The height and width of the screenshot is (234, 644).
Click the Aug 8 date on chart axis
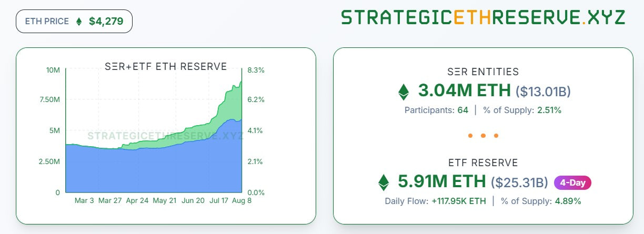pos(241,201)
